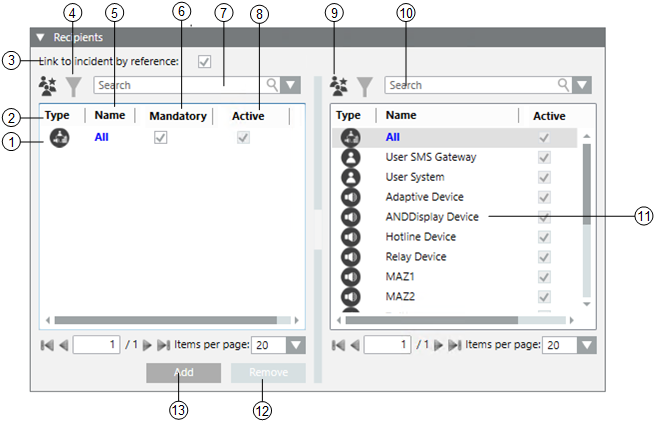This screenshot has height=426, width=659.
Task: Sort left list by Name column
Action: [110, 116]
